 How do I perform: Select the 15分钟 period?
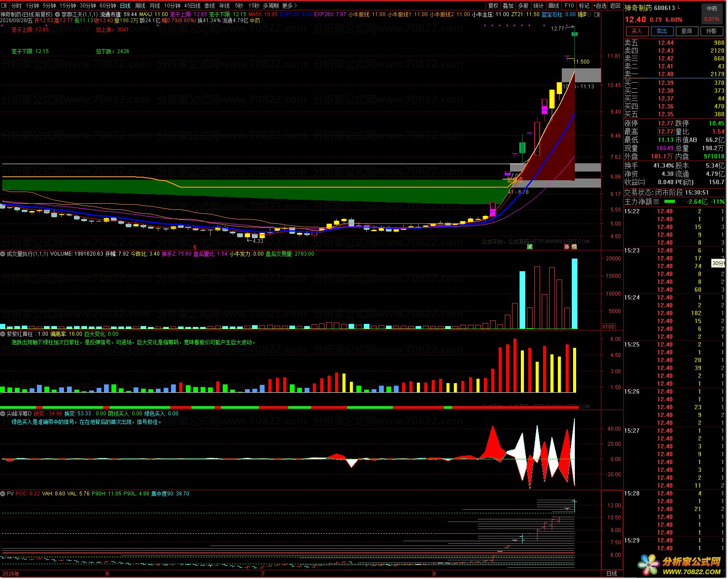[x=67, y=6]
